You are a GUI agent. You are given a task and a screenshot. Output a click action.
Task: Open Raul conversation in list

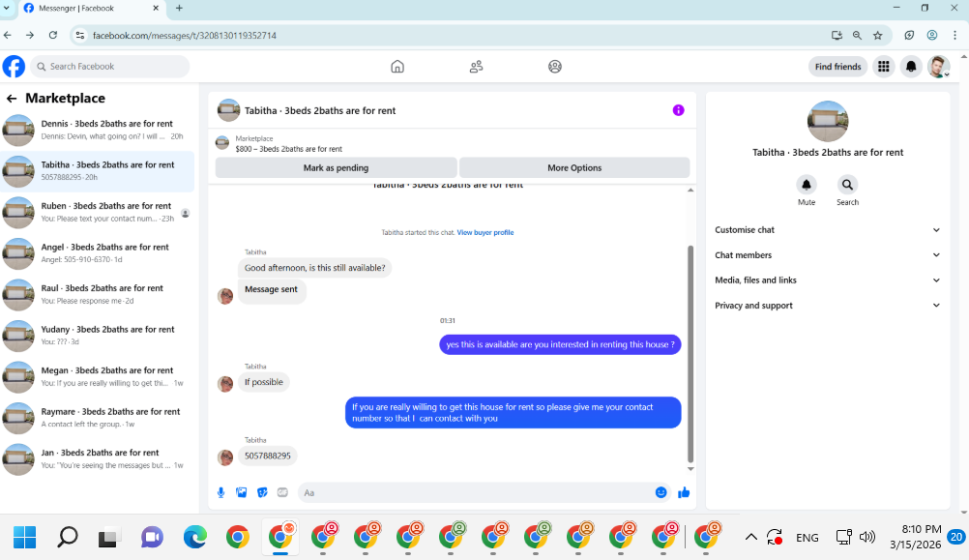click(99, 294)
